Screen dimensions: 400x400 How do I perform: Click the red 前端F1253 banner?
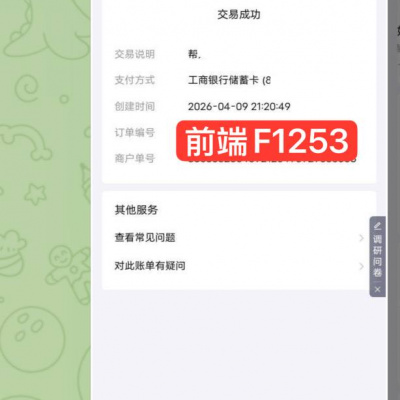267,141
